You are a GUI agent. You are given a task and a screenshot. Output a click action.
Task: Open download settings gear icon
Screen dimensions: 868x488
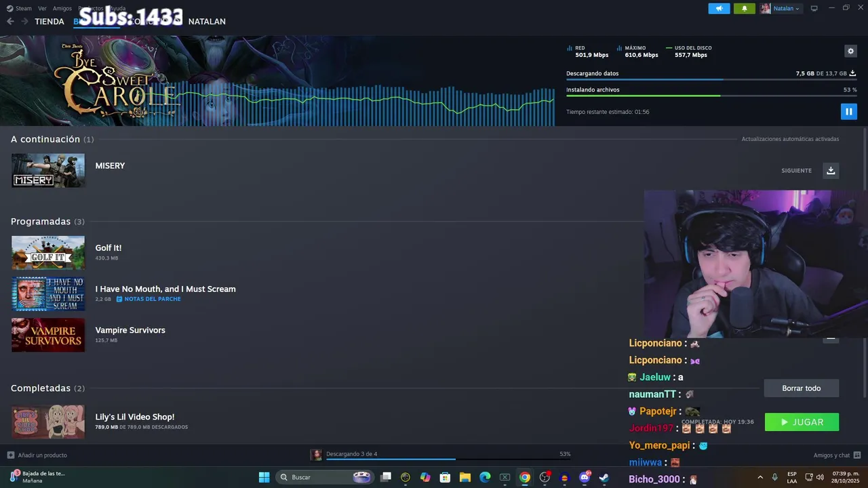click(x=850, y=51)
